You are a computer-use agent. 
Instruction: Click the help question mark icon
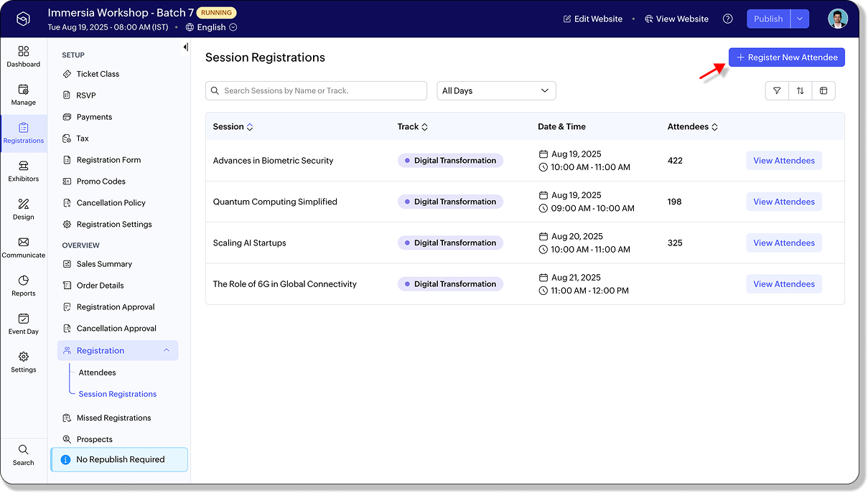(x=727, y=19)
